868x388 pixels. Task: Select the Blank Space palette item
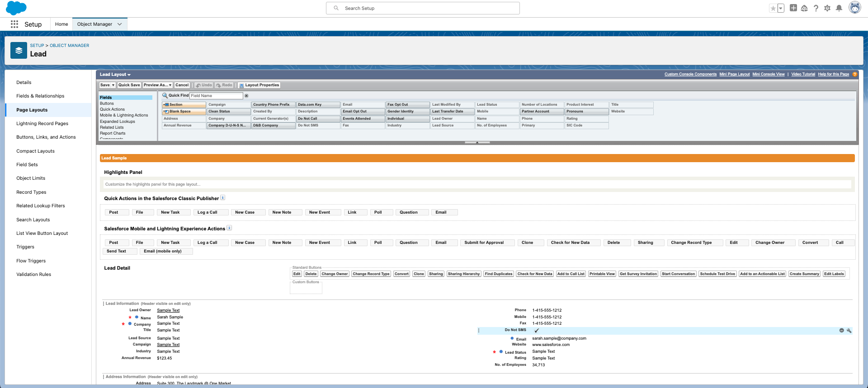tap(184, 112)
